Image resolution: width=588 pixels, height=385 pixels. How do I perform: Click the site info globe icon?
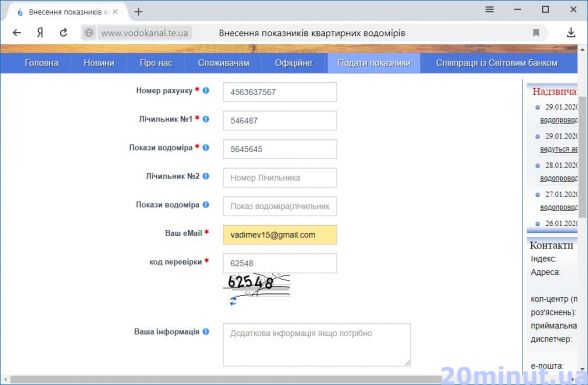point(89,33)
